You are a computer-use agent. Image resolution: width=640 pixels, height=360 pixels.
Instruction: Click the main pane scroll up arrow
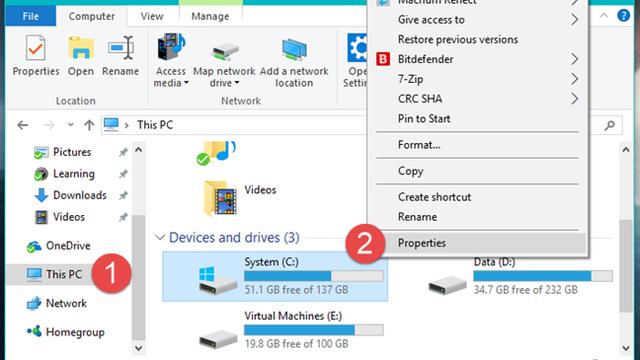(x=626, y=149)
